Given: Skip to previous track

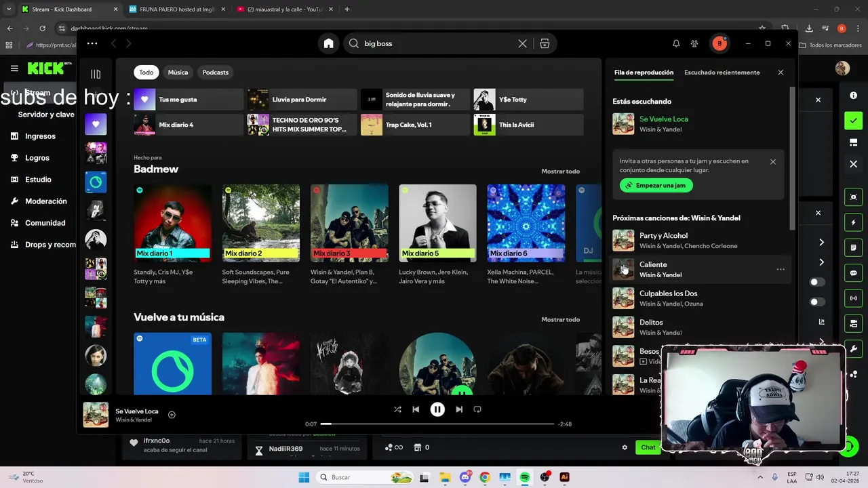Looking at the screenshot, I should click(x=416, y=409).
